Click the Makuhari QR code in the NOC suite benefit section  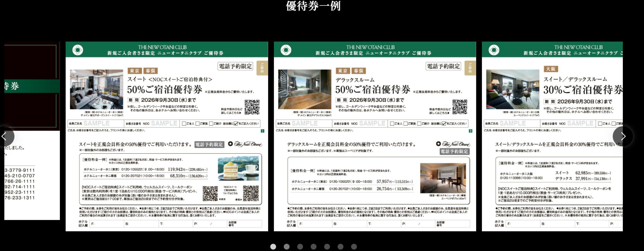[251, 193]
